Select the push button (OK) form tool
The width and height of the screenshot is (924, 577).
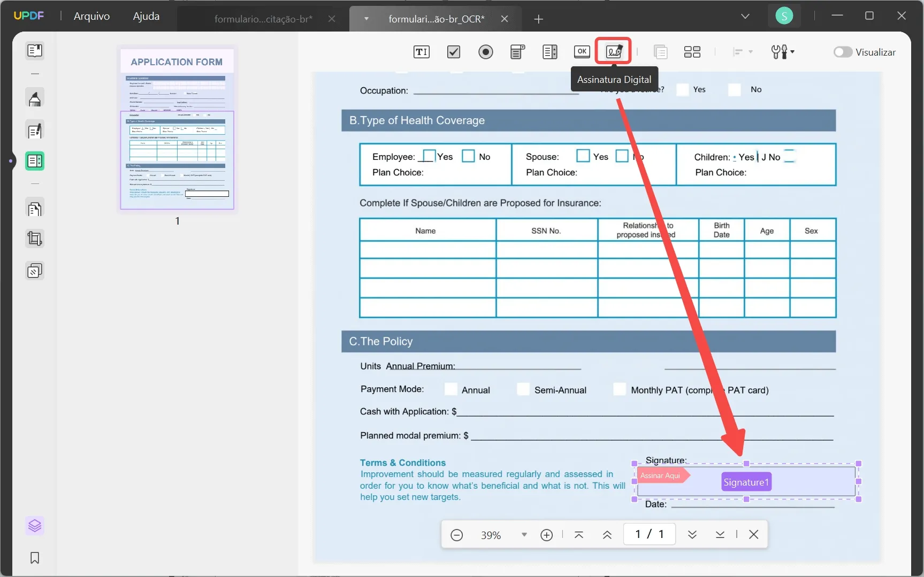point(582,52)
